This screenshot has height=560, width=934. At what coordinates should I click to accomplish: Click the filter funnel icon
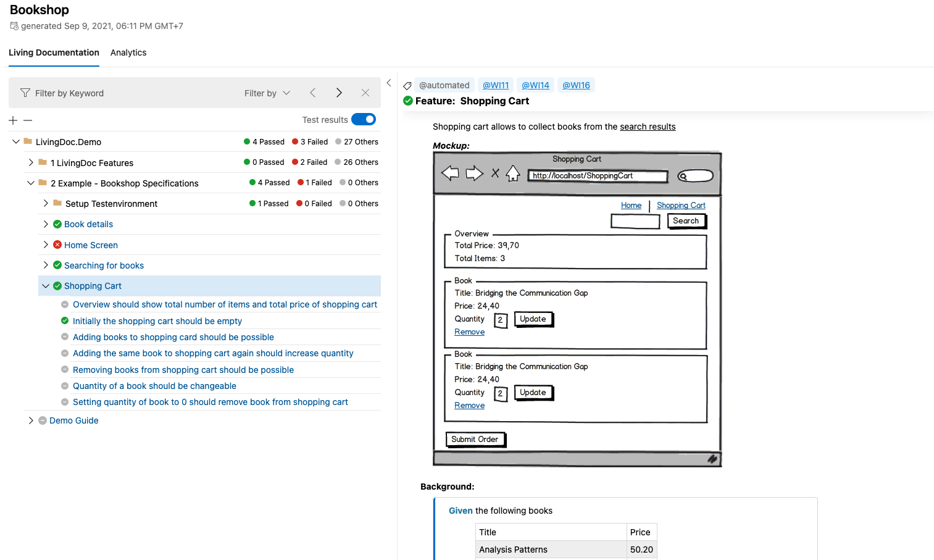(25, 93)
